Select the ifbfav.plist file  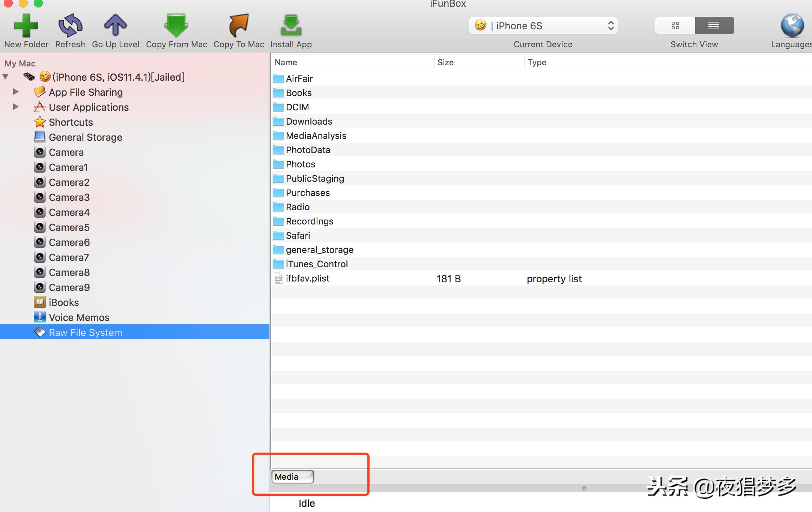307,279
